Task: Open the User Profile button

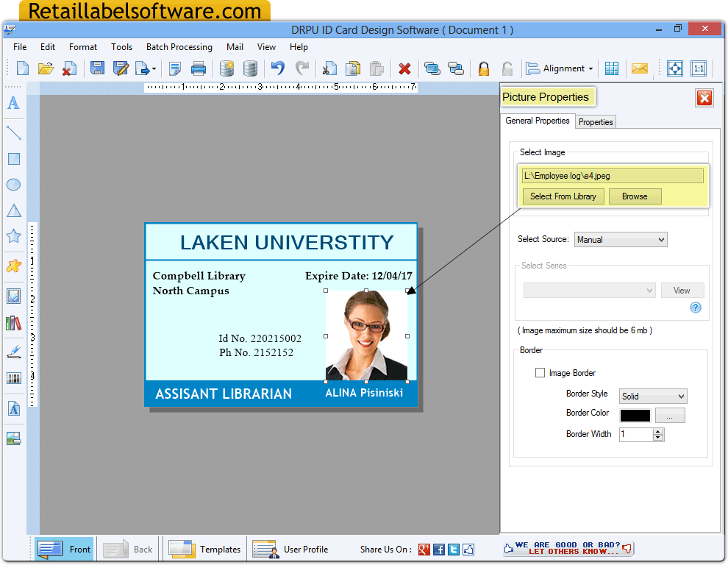Action: (290, 550)
